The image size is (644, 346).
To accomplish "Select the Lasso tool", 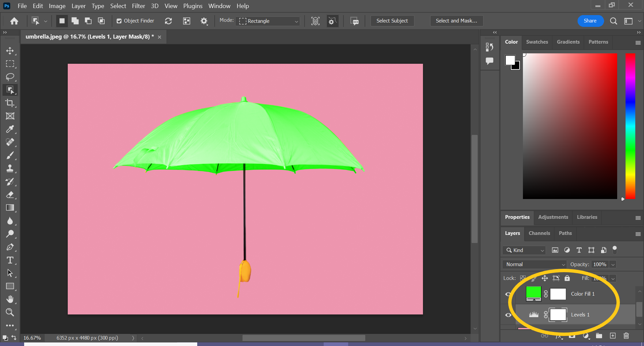I will coord(10,77).
